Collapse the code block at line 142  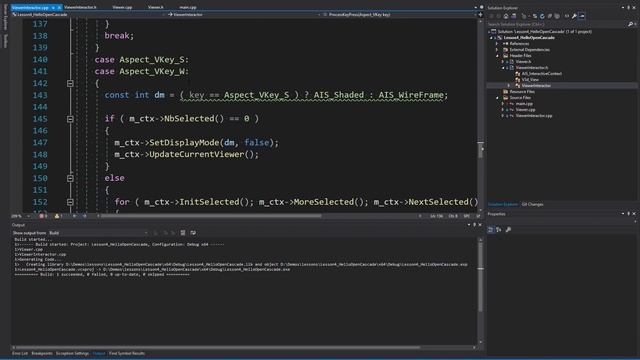(70, 83)
